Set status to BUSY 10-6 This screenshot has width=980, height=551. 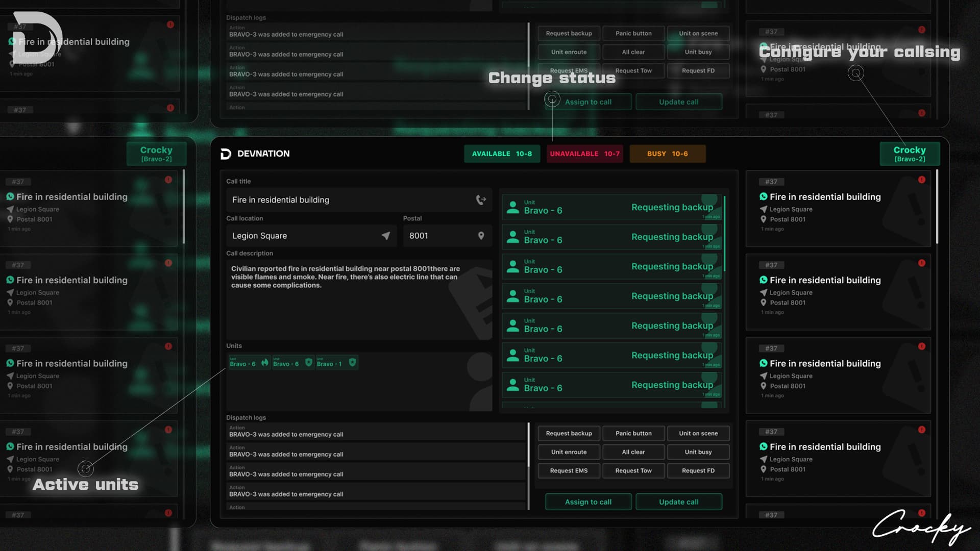point(667,154)
